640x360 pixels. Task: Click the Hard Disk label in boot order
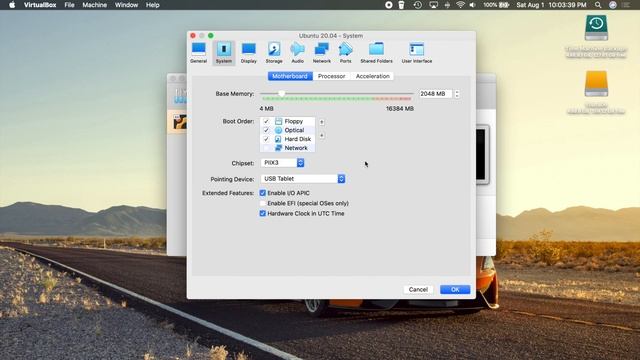[x=298, y=139]
